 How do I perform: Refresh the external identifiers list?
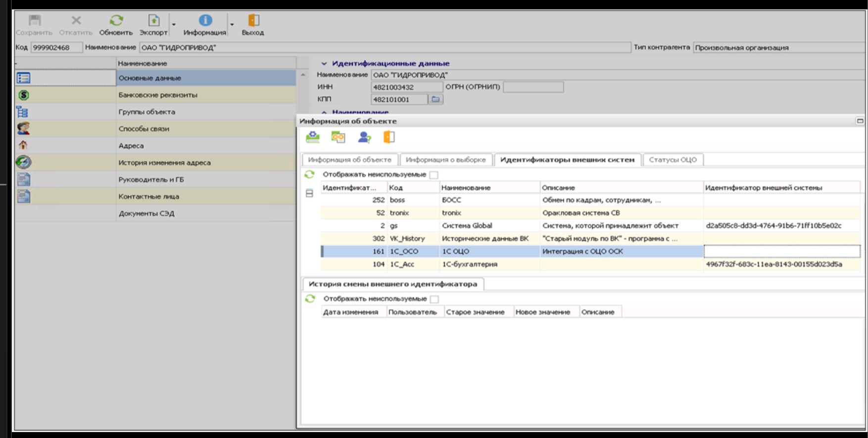[x=310, y=175]
